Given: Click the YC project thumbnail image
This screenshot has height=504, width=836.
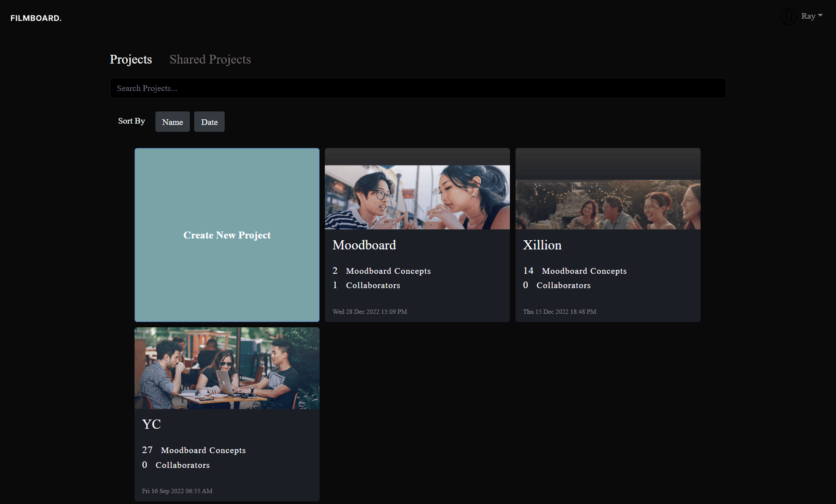Looking at the screenshot, I should click(226, 368).
